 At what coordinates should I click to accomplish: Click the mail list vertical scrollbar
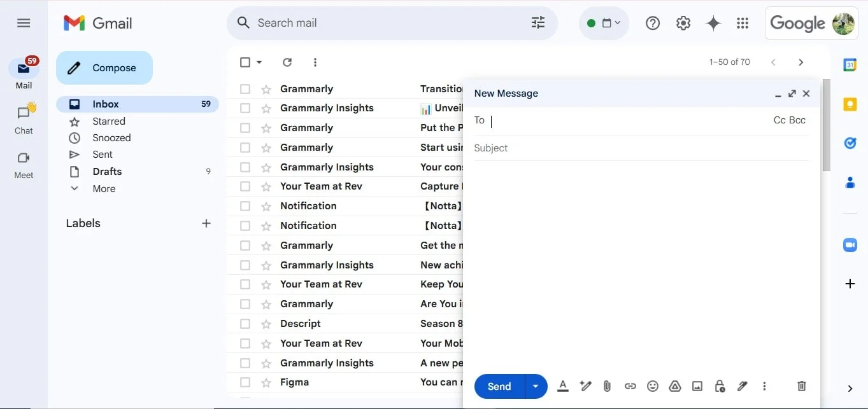coord(826,125)
